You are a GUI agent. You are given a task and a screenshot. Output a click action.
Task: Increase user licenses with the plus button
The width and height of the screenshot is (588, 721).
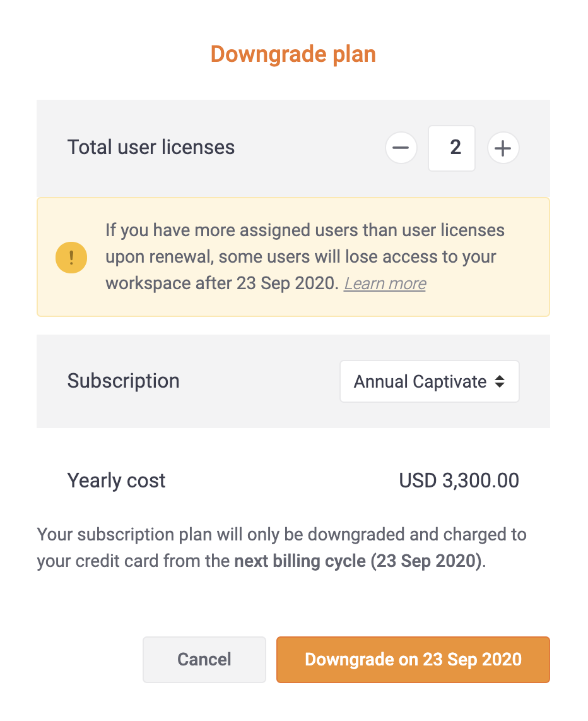[503, 148]
